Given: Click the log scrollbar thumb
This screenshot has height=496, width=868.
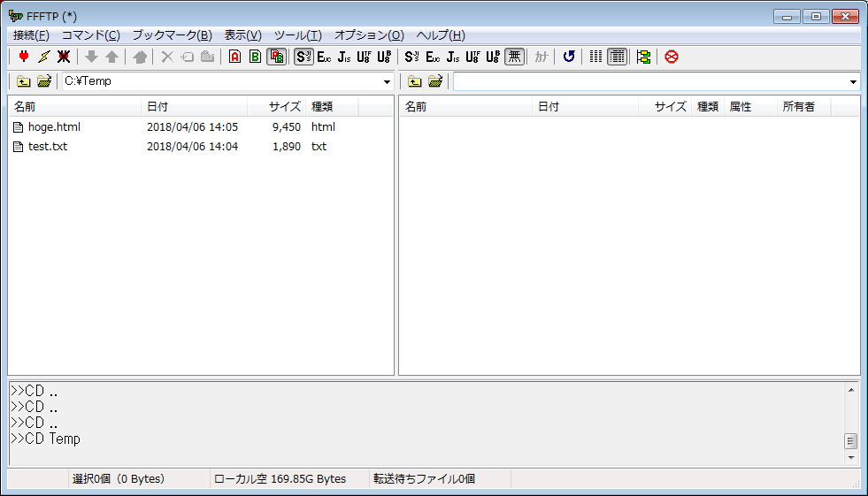Looking at the screenshot, I should 851,441.
